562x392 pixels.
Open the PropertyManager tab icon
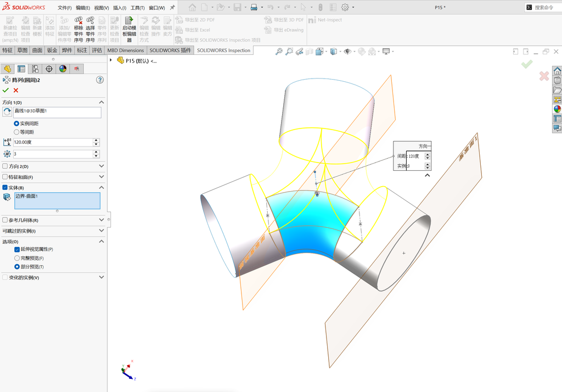tap(21, 69)
